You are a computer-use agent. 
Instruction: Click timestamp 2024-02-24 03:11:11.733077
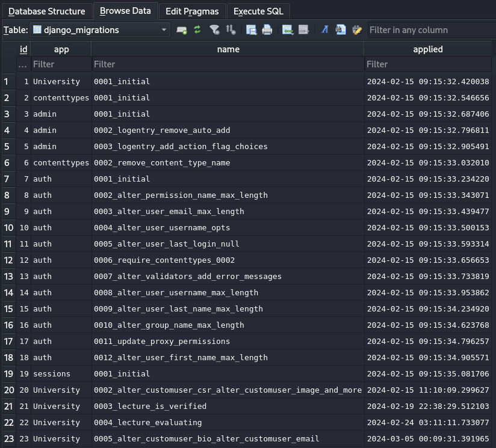point(428,423)
